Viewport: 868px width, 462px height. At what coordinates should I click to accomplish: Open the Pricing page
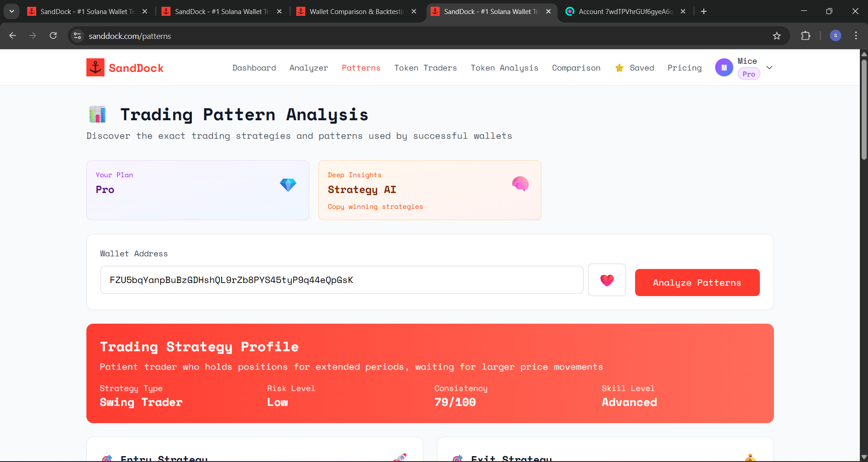tap(684, 68)
